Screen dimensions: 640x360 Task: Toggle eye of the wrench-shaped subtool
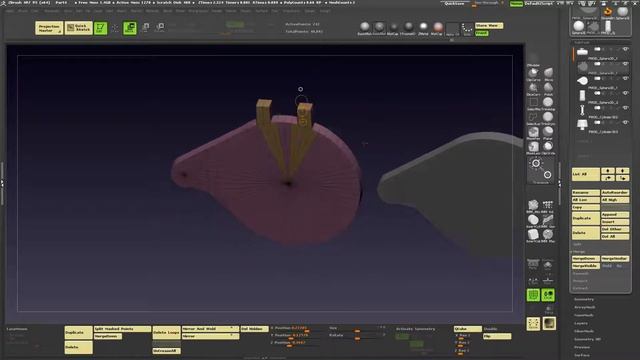625,108
